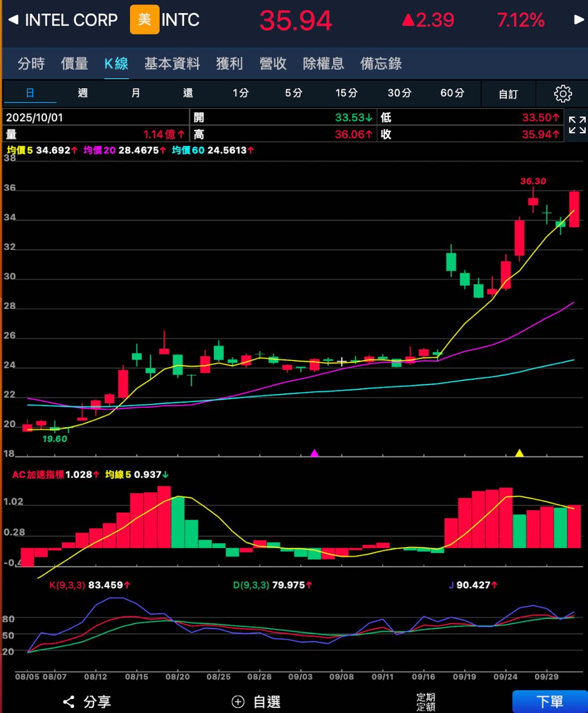
Task: Open 獲利 tab
Action: point(229,64)
